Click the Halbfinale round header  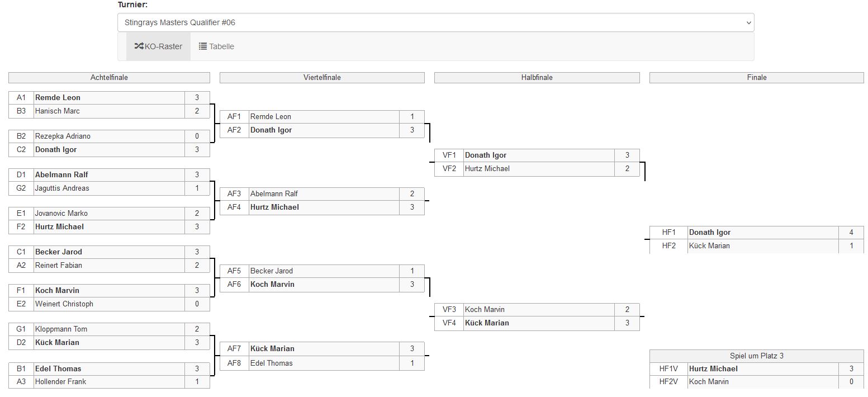(537, 78)
